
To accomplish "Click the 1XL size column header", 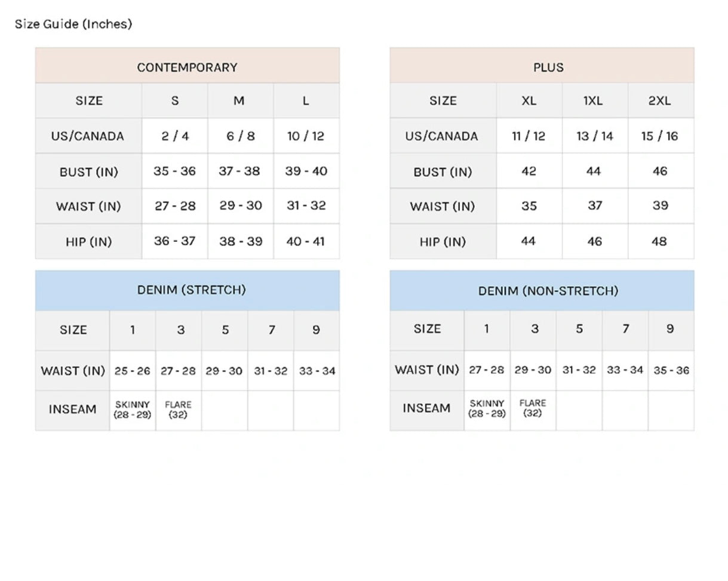I will pos(593,100).
